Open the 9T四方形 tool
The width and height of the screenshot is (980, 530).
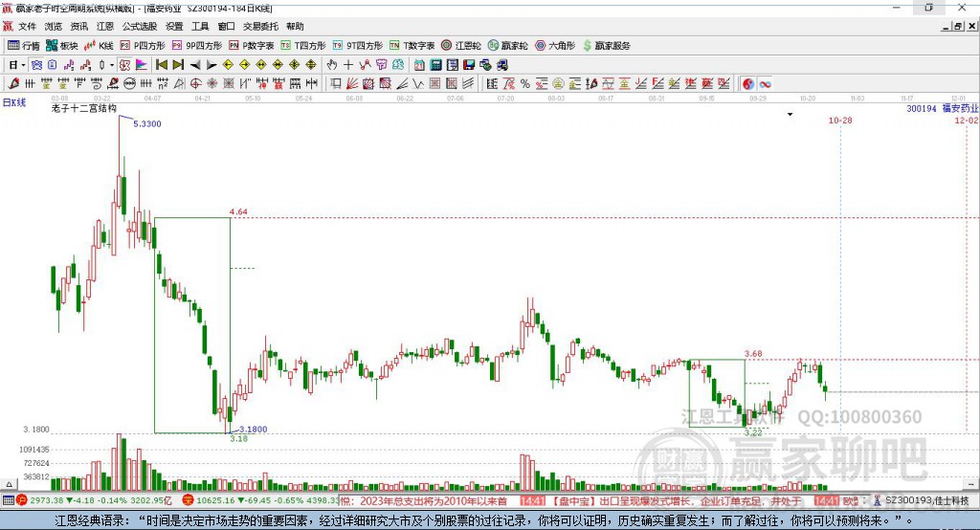(x=358, y=46)
